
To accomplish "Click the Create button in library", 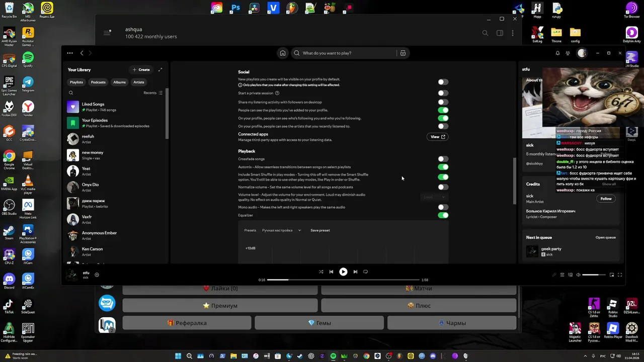I will [x=141, y=69].
